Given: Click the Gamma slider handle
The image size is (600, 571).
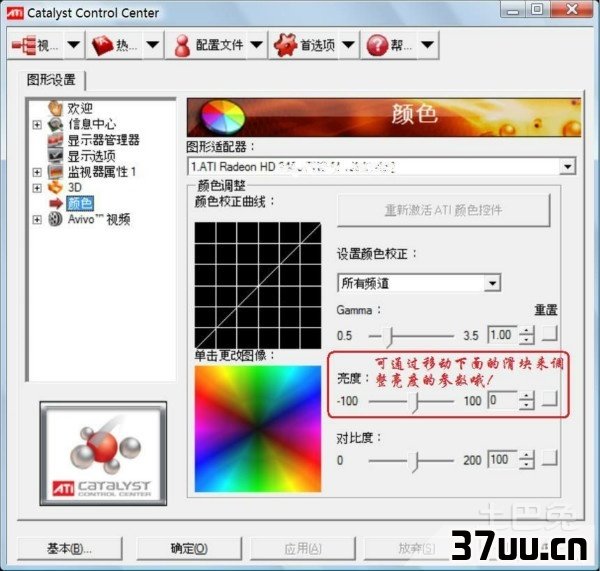Looking at the screenshot, I should coord(390,337).
